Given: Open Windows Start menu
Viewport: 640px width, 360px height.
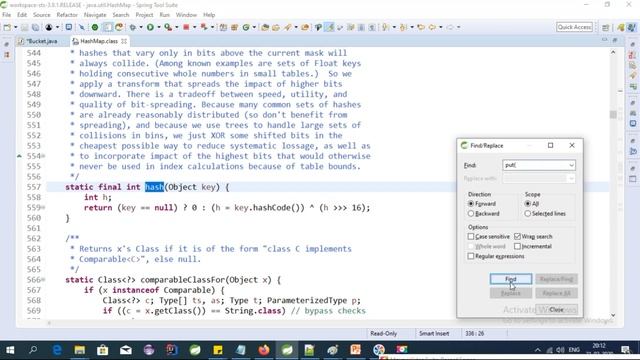Looking at the screenshot, I should [10, 350].
